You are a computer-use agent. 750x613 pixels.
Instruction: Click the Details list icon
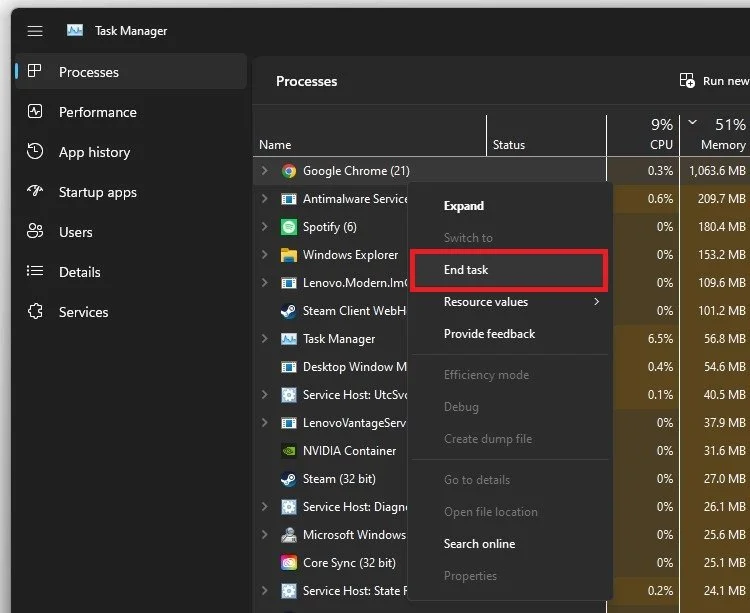point(35,272)
